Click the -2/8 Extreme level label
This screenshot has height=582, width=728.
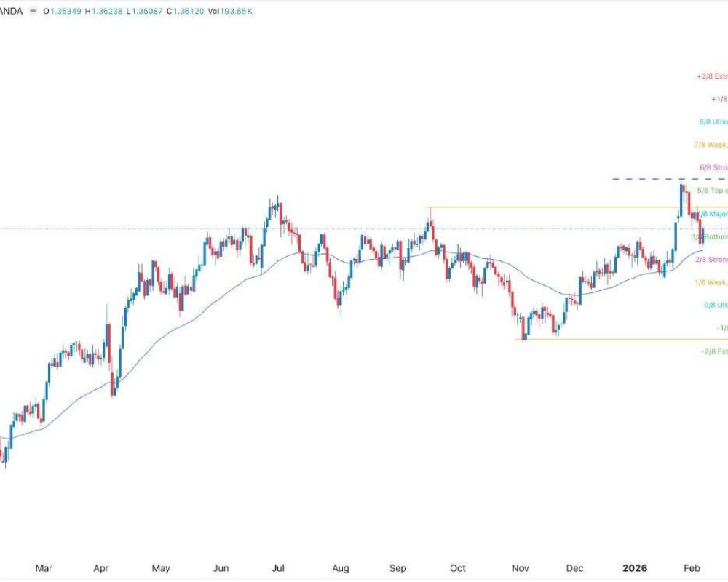pyautogui.click(x=713, y=351)
